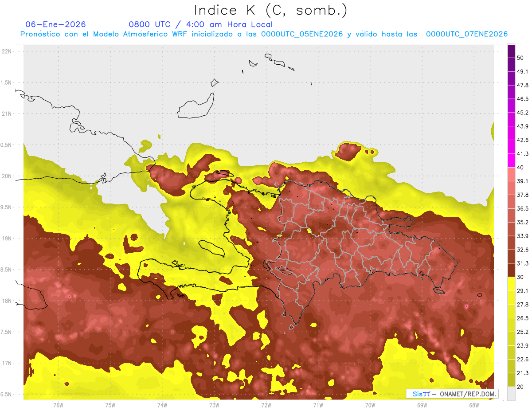Click the latitude label '1.5N'
532x411 pixels.
pyautogui.click(x=7, y=82)
